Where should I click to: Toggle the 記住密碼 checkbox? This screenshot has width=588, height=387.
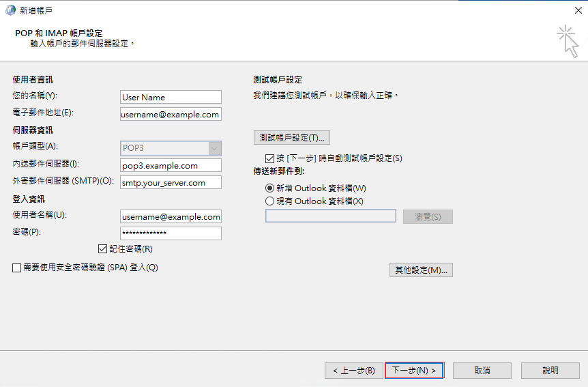pyautogui.click(x=103, y=249)
